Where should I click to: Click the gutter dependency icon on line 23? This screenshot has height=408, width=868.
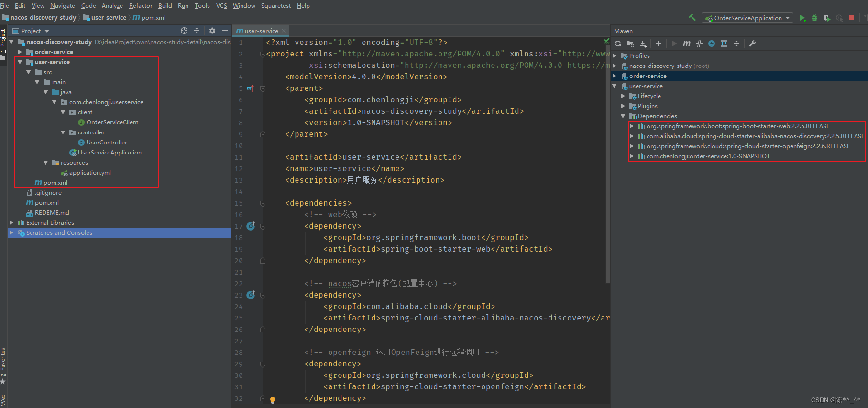[x=251, y=295]
